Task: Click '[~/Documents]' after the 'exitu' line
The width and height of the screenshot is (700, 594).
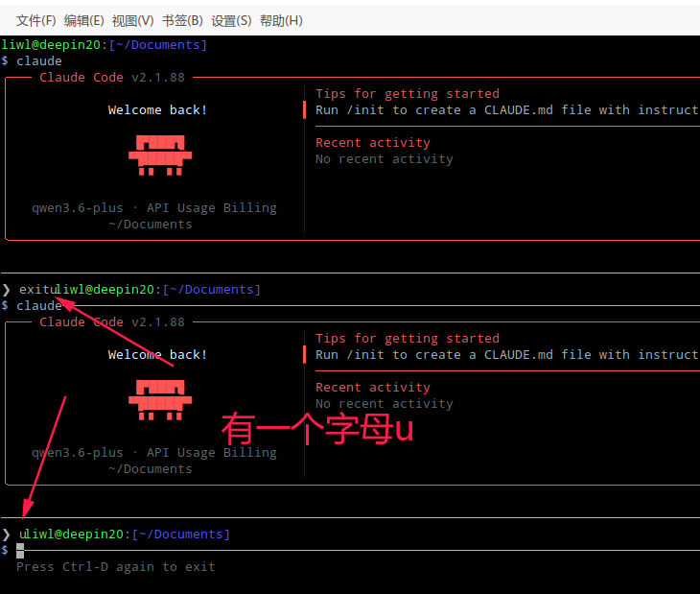Action: click(212, 290)
